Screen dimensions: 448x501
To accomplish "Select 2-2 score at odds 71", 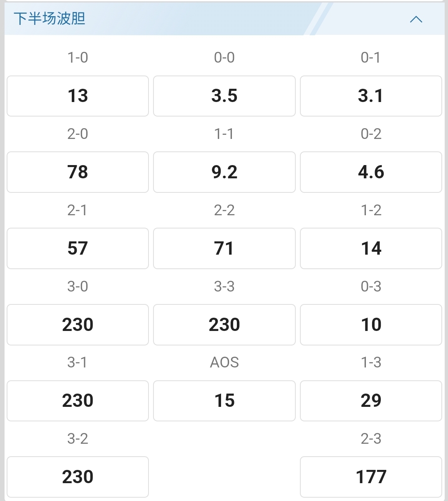I will point(224,248).
